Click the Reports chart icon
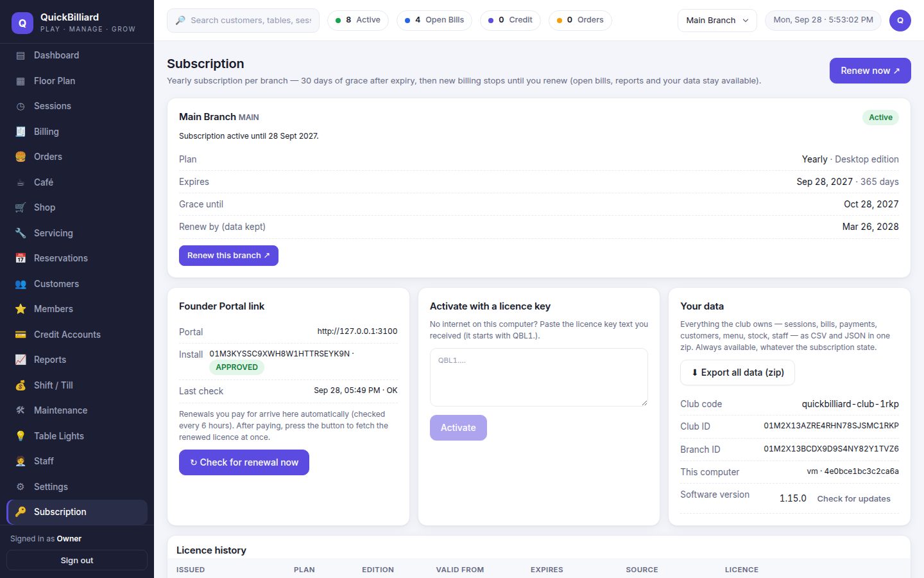The image size is (924, 578). tap(21, 360)
